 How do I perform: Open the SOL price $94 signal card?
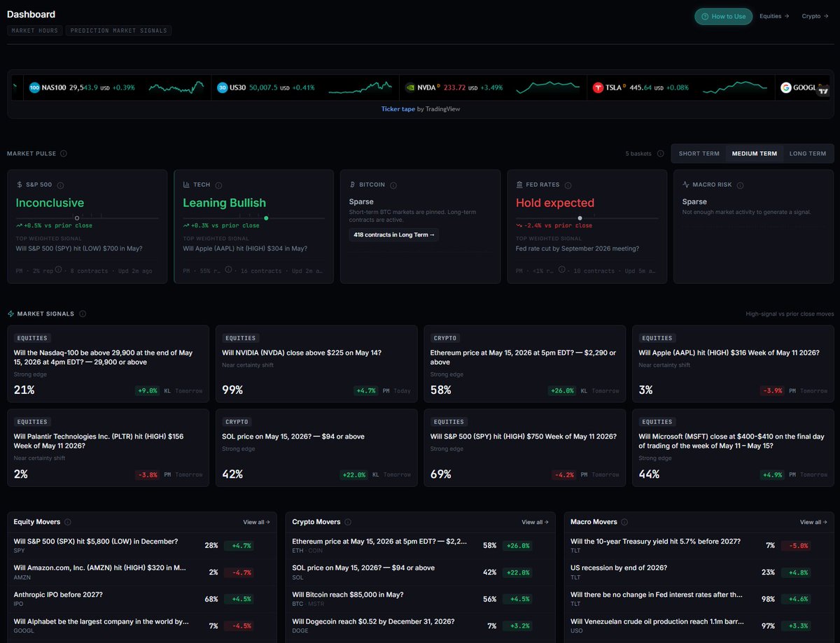316,448
